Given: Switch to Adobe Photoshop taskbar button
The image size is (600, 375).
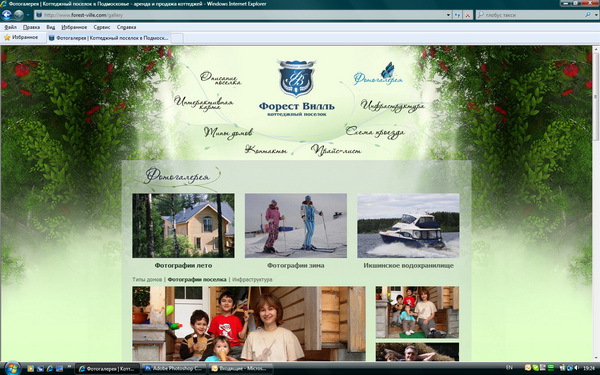Looking at the screenshot, I should tap(174, 368).
